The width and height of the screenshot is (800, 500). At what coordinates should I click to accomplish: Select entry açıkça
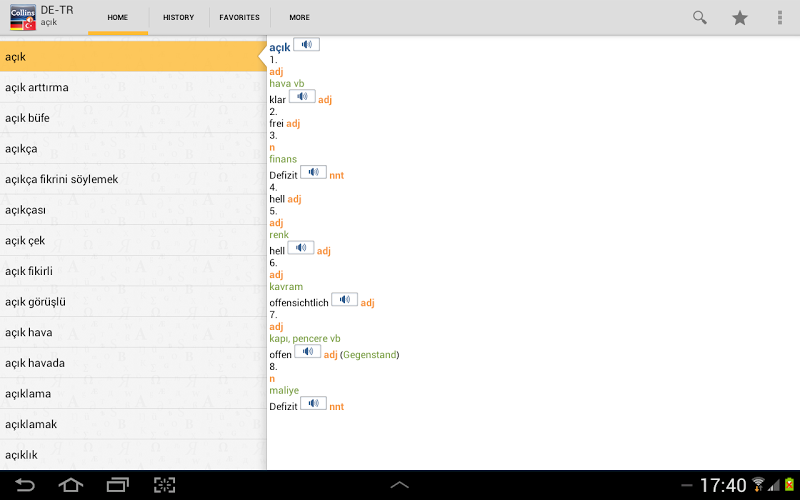tap(133, 148)
